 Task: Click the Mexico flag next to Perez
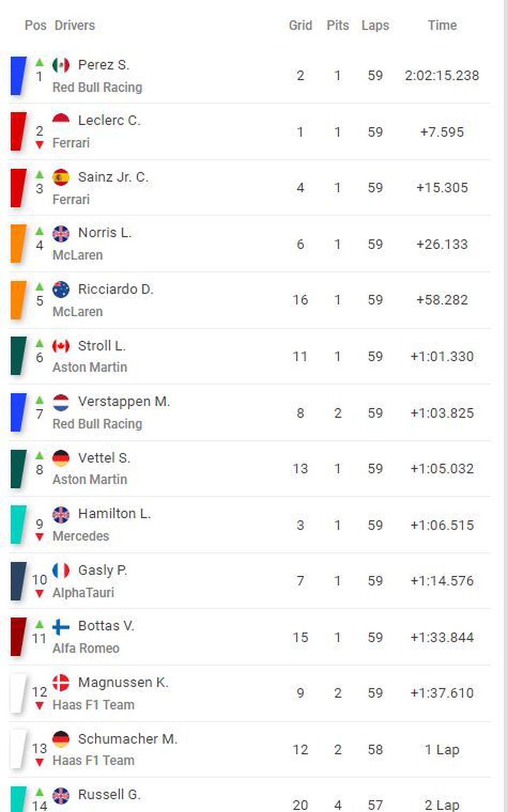pyautogui.click(x=61, y=65)
